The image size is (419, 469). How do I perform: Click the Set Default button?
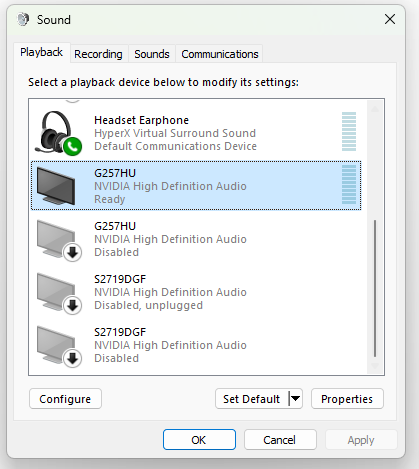(x=252, y=399)
